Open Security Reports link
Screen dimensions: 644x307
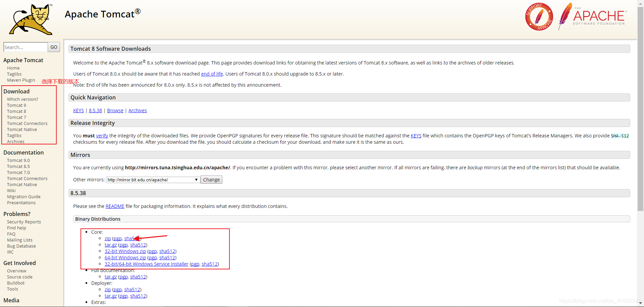[24, 222]
